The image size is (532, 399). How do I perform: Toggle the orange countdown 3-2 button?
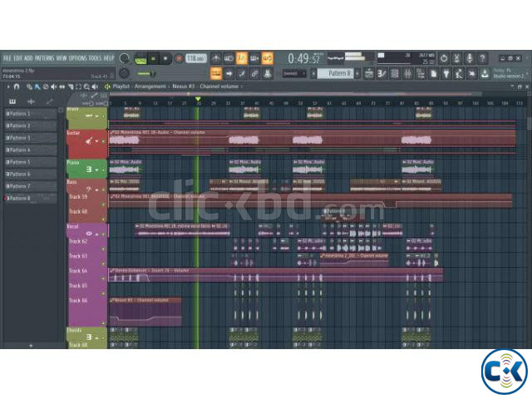(x=242, y=58)
